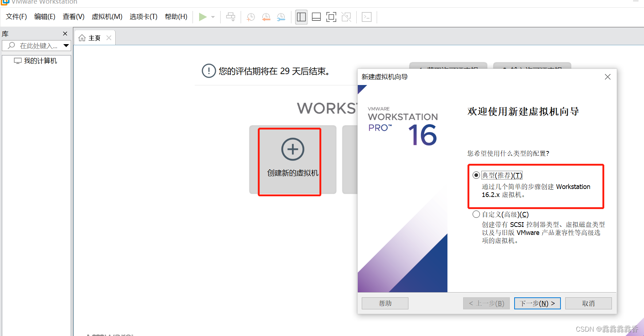Click the home icon on 主页 tab
Viewport: 644px width, 336px height.
(82, 38)
